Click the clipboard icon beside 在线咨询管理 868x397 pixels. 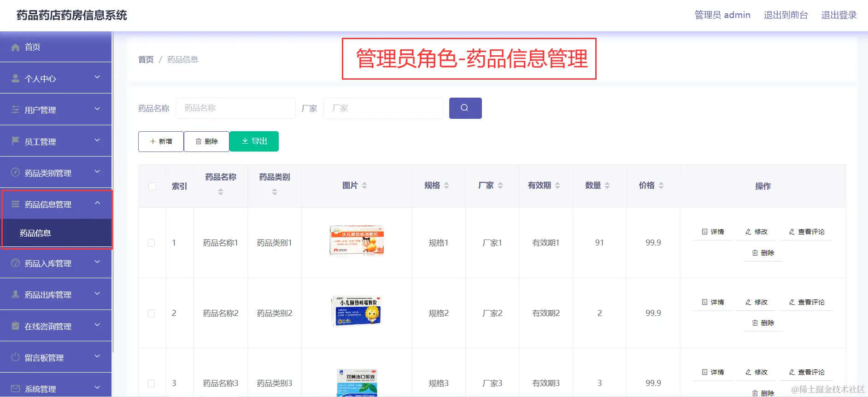pos(15,326)
